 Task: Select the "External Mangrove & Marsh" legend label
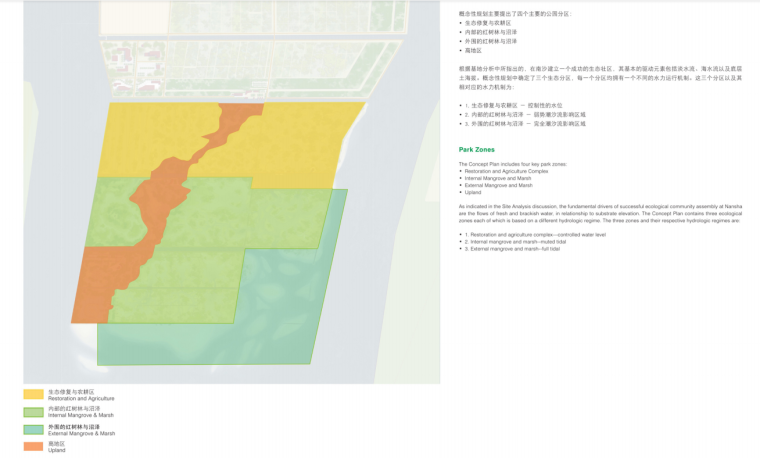pyautogui.click(x=81, y=434)
